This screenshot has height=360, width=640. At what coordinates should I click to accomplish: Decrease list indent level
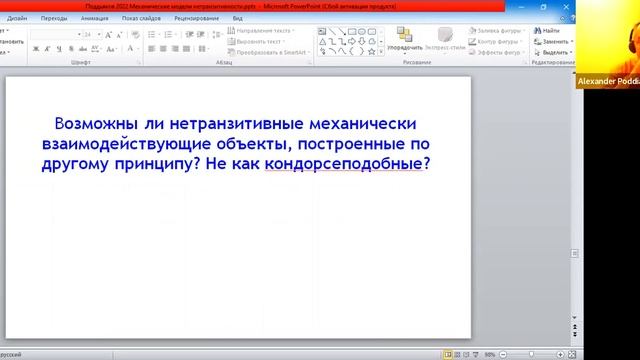[189, 35]
